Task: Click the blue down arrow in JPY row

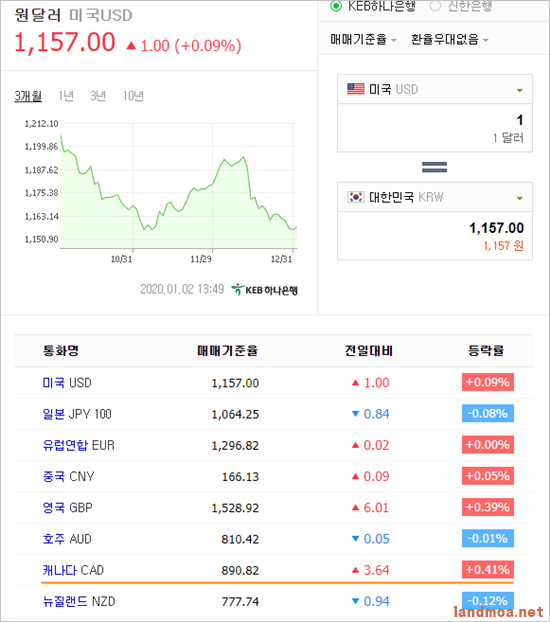Action: pos(356,414)
